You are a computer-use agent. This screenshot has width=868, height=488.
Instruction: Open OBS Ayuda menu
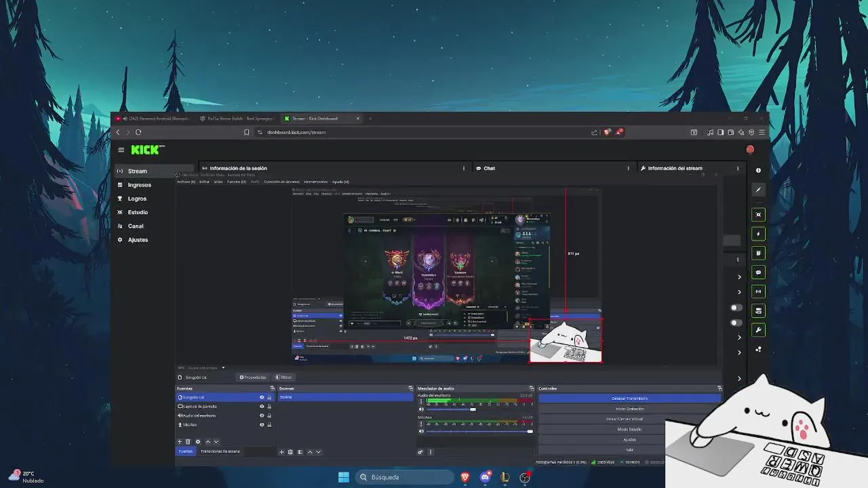340,182
